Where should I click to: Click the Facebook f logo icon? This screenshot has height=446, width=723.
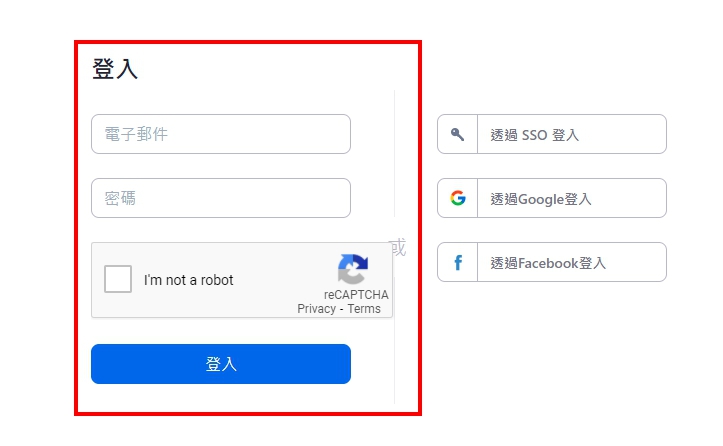pos(458,262)
